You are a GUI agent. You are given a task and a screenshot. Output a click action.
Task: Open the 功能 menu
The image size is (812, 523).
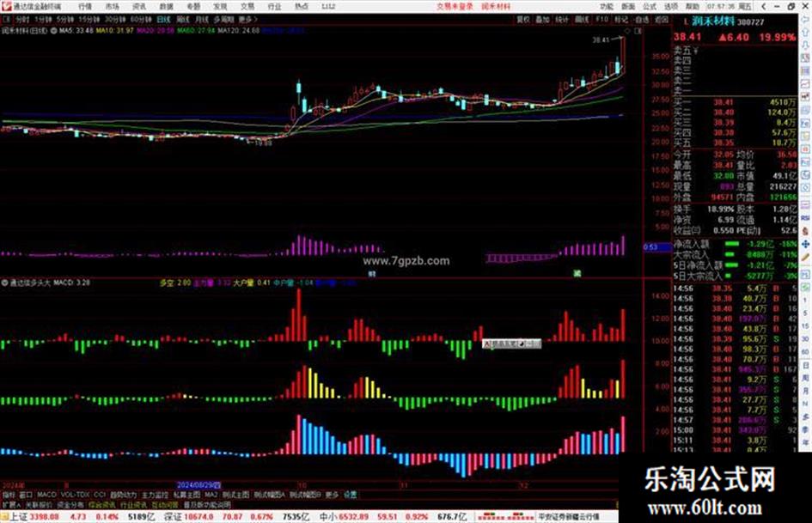607,7
